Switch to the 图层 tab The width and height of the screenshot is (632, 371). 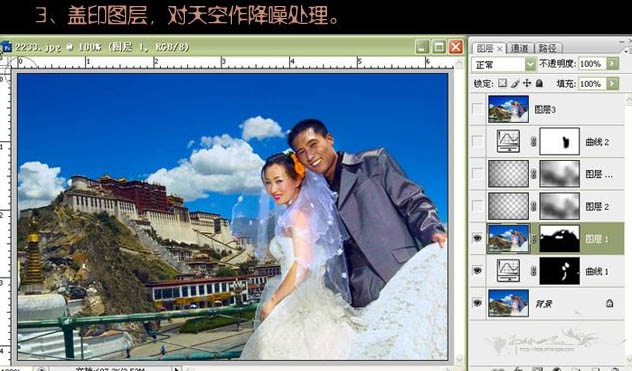(x=485, y=48)
